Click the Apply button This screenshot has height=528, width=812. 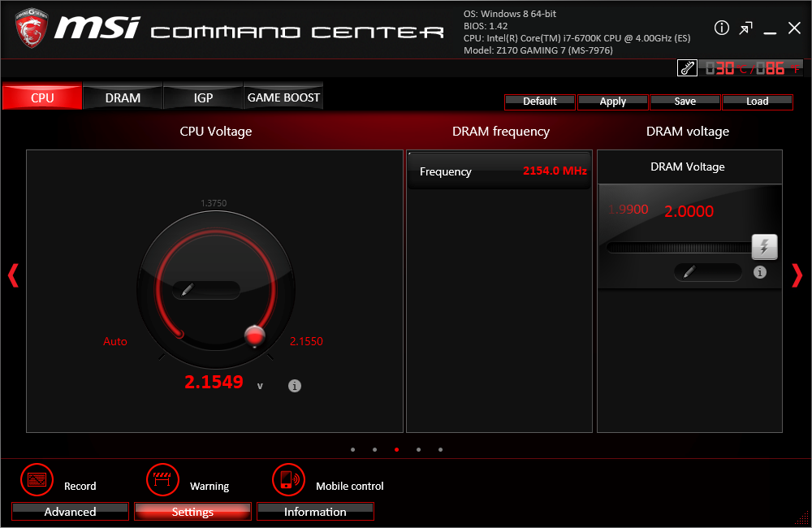point(612,102)
